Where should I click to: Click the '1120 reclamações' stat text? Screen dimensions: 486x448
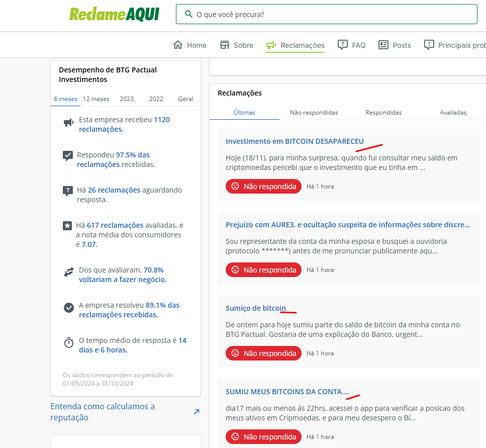click(x=124, y=124)
